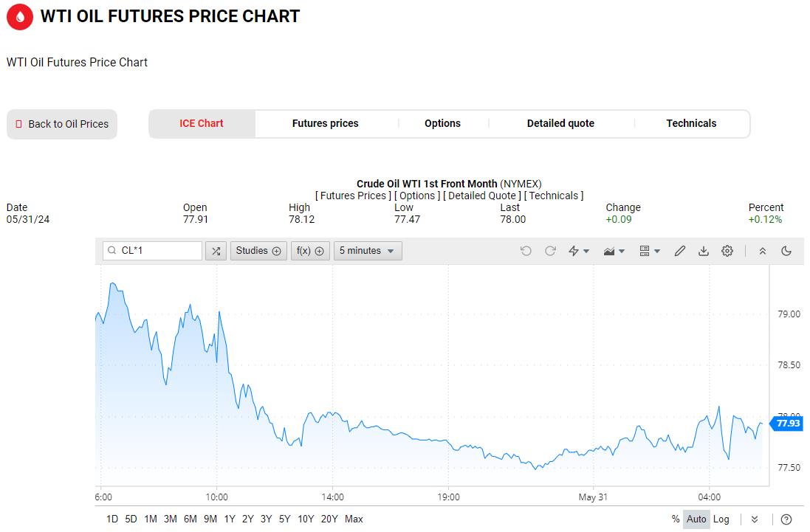Click the CL*1 symbol input field
The height and width of the screenshot is (532, 810).
pos(152,251)
